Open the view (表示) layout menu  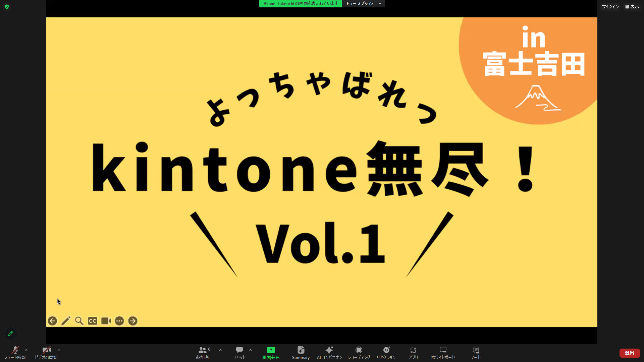pyautogui.click(x=632, y=7)
